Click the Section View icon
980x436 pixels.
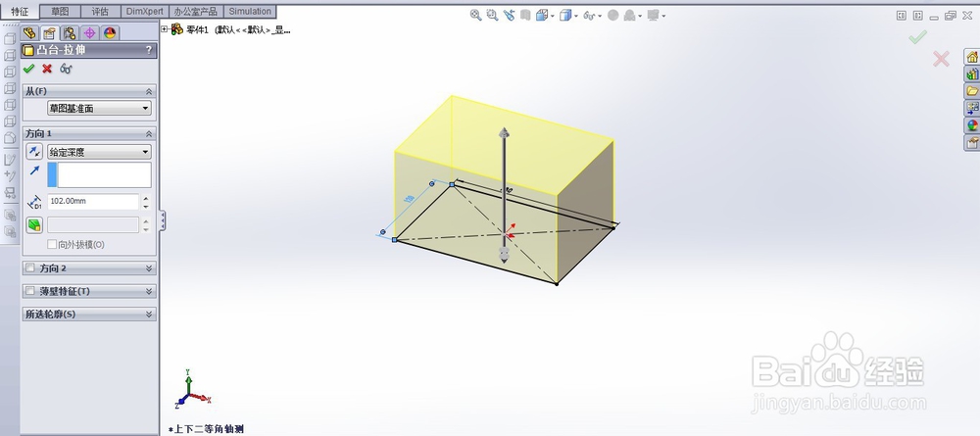point(525,15)
